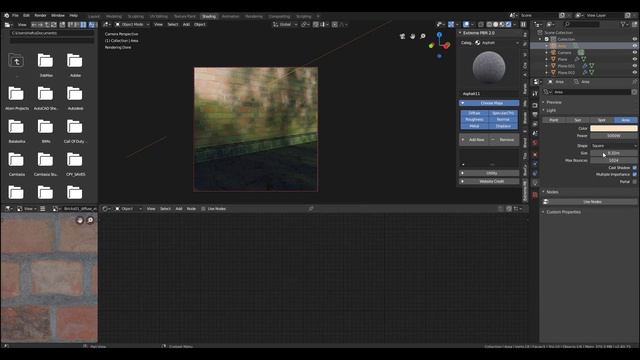Go to parent folder in file browser
Screen dimensions: 640x360
[x=16, y=61]
